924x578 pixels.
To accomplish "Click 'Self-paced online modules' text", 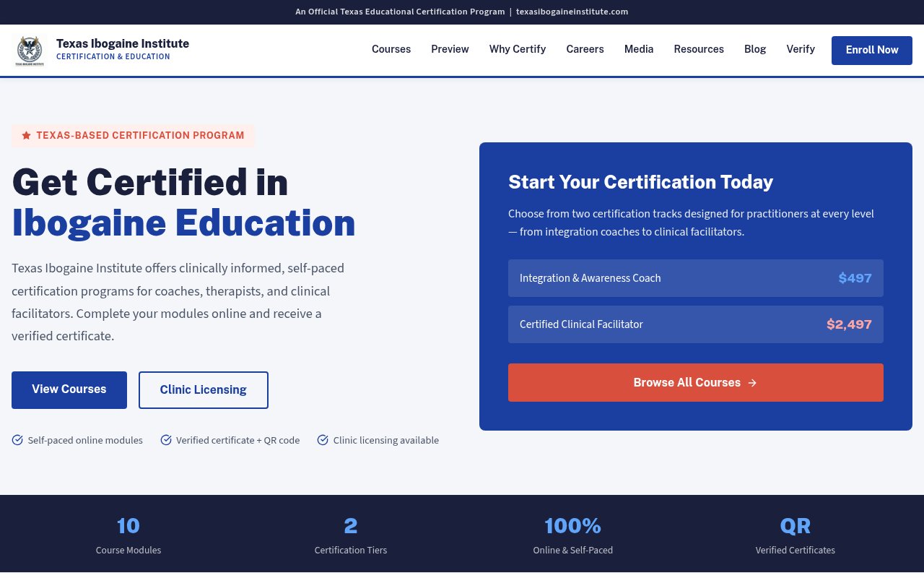I will click(85, 440).
